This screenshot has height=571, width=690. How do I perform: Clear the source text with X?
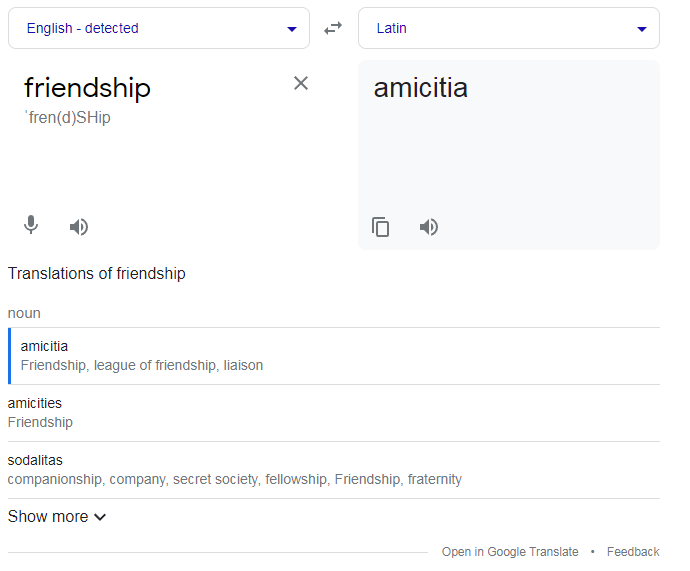[x=301, y=83]
